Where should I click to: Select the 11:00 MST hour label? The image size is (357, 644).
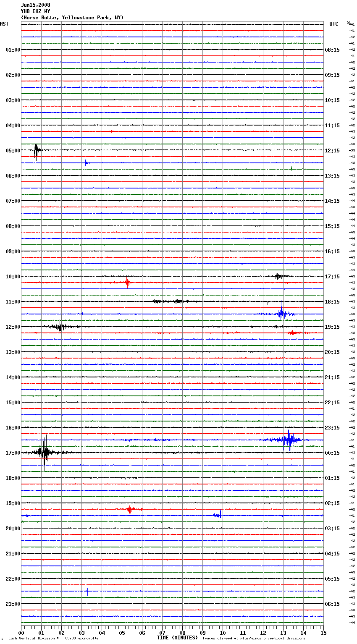point(13,302)
